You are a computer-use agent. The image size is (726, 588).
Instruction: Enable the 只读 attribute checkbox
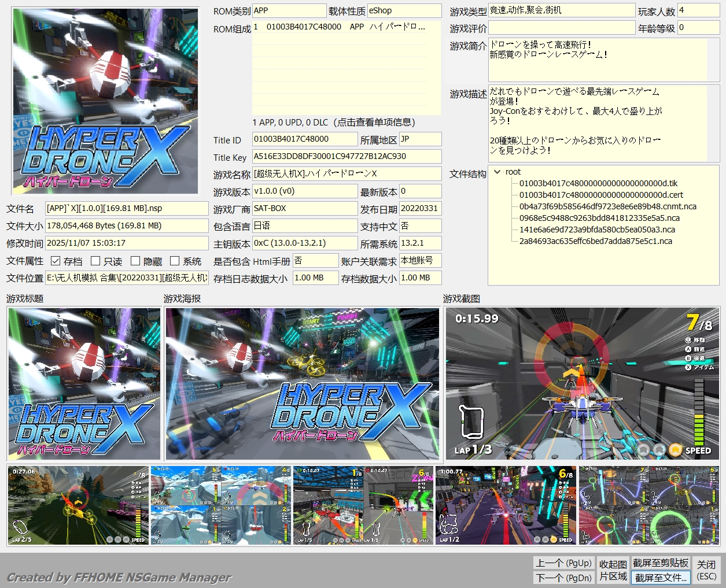click(95, 260)
